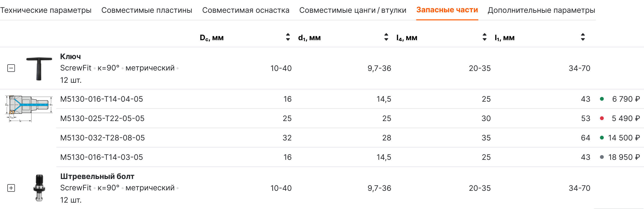Switch to Совместимые пластины tab
The image size is (644, 209).
click(147, 10)
